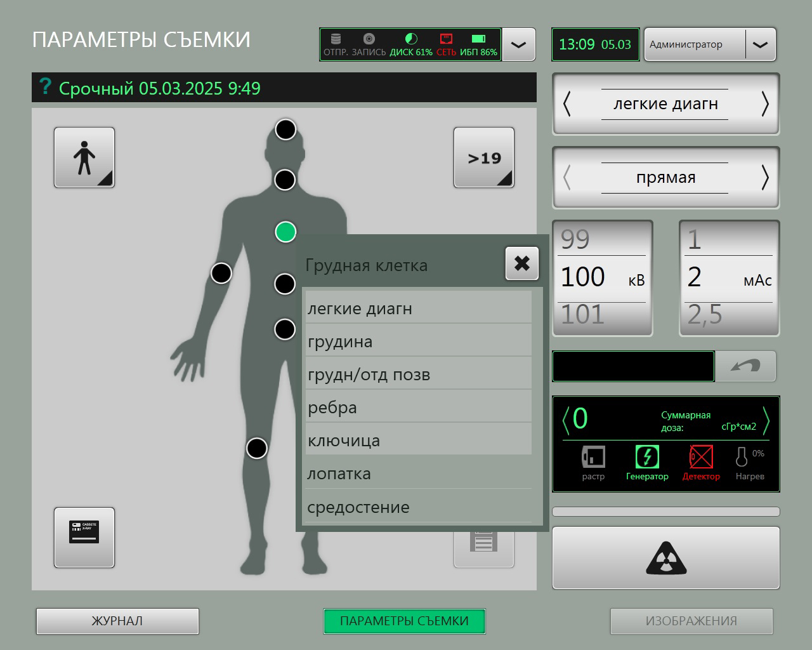The height and width of the screenshot is (650, 812).
Task: Choose ребра from the chest list
Action: tap(418, 408)
